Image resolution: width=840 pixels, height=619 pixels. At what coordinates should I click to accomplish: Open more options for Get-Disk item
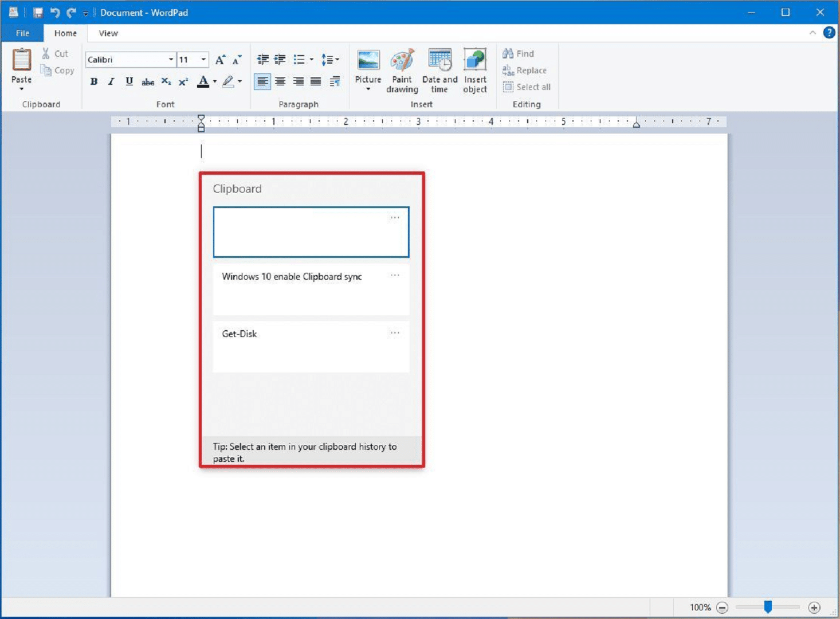pyautogui.click(x=395, y=332)
